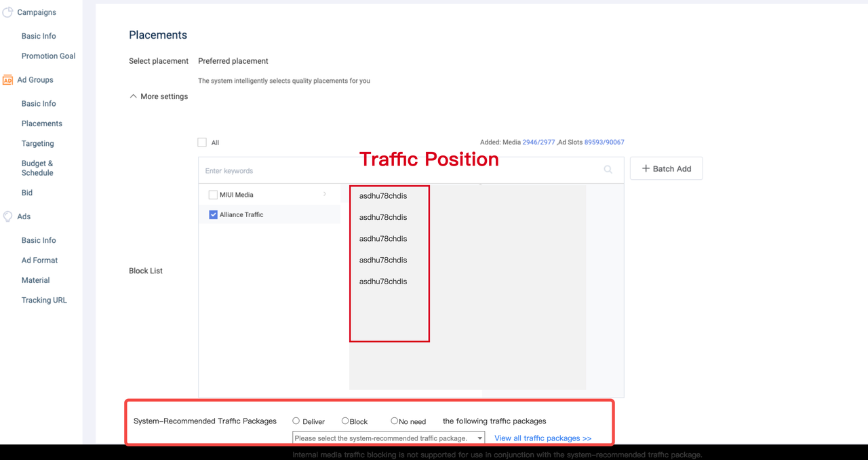This screenshot has width=868, height=460.
Task: Check the All checkbox
Action: (x=202, y=142)
